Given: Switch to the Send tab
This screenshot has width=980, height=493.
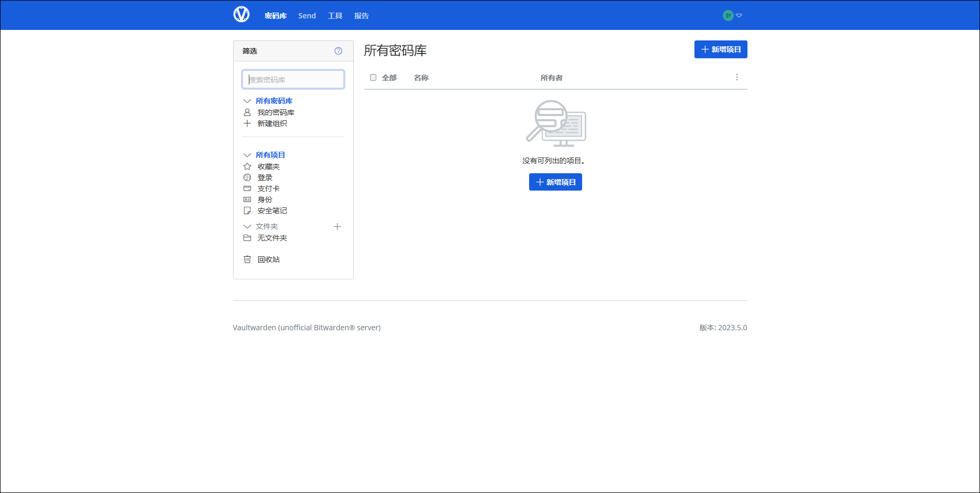Looking at the screenshot, I should point(307,16).
